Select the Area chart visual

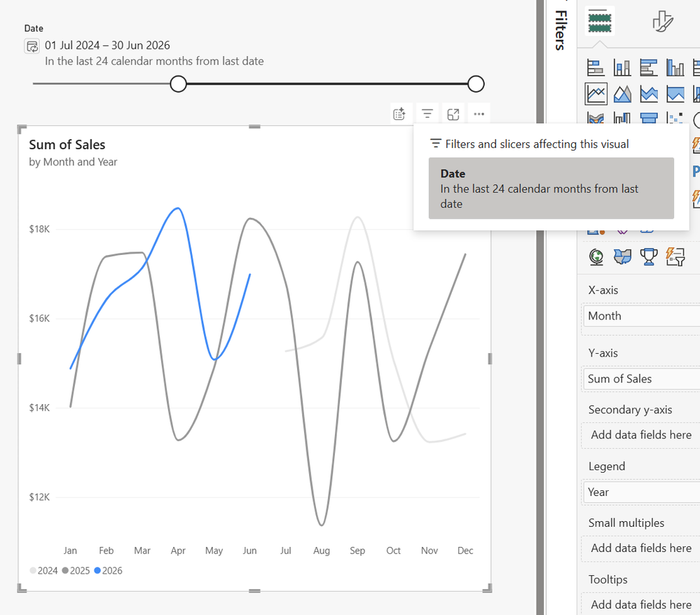pyautogui.click(x=622, y=94)
